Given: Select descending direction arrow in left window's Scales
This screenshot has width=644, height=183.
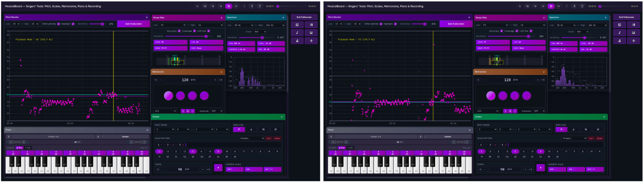Looking at the screenshot, I should pyautogui.click(x=251, y=129).
